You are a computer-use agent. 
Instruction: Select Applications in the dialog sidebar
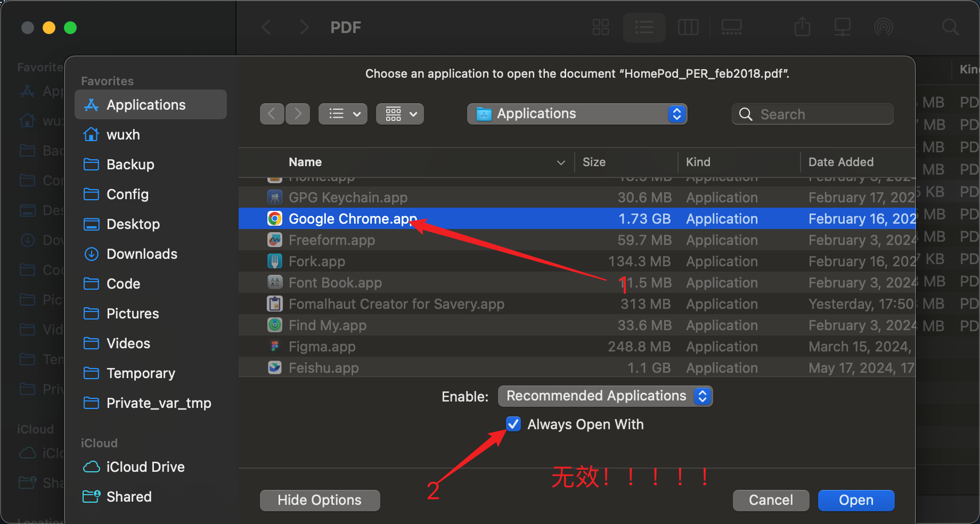(x=151, y=105)
